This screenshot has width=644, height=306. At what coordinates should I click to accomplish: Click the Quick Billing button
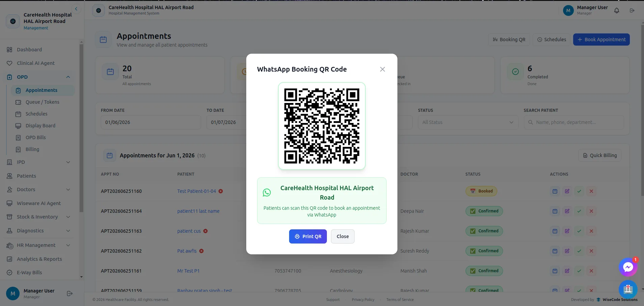click(x=600, y=155)
